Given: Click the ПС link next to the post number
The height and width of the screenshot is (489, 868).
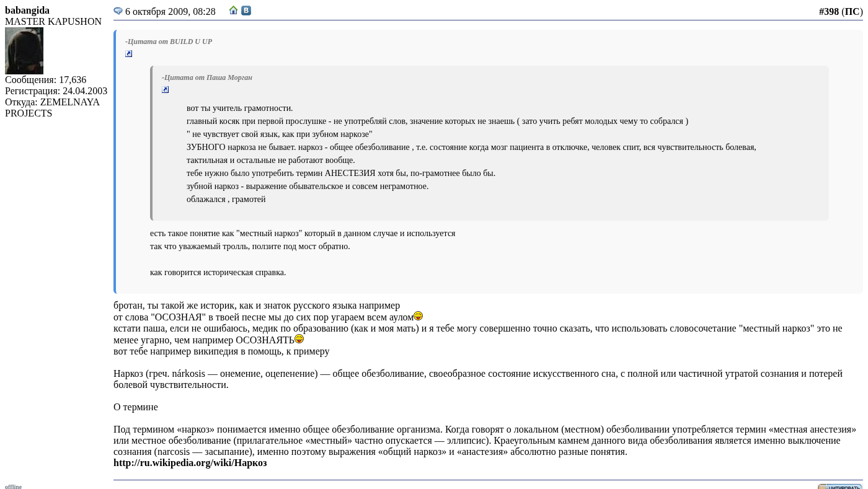Looking at the screenshot, I should 852,12.
